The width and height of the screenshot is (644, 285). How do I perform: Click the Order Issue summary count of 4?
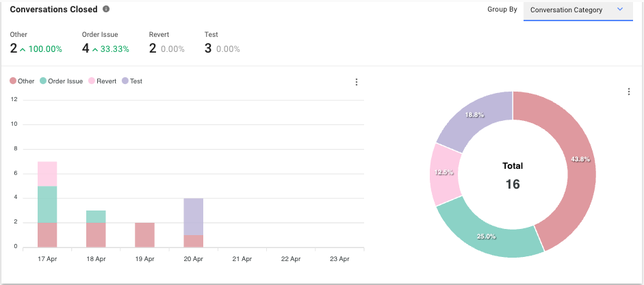[86, 49]
